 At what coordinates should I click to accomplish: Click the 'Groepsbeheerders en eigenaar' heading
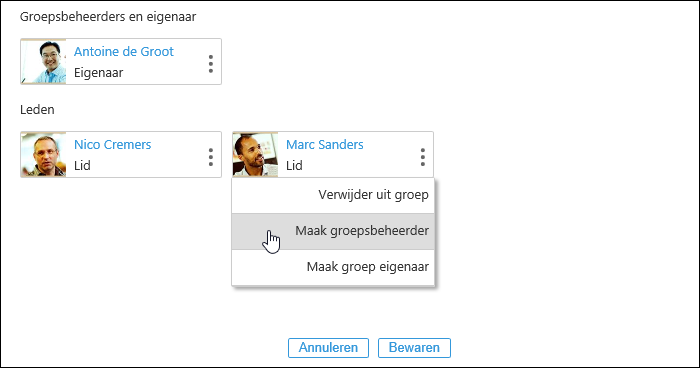pyautogui.click(x=108, y=17)
